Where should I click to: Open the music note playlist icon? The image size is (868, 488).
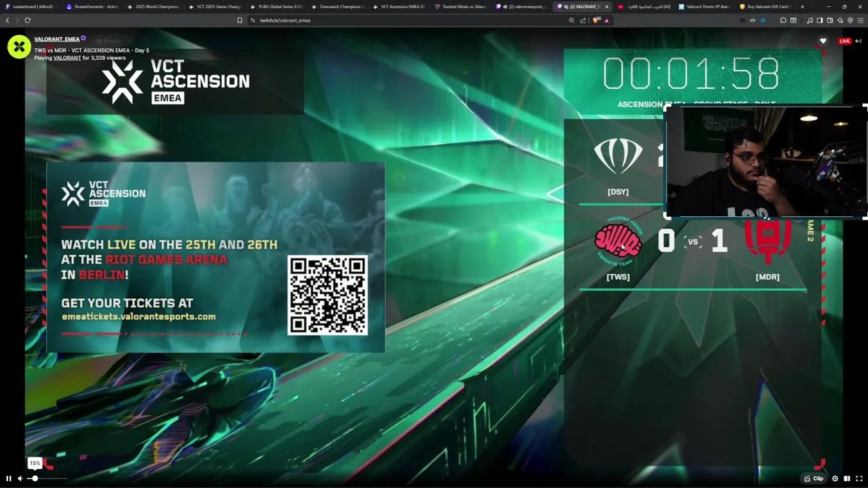click(x=810, y=20)
